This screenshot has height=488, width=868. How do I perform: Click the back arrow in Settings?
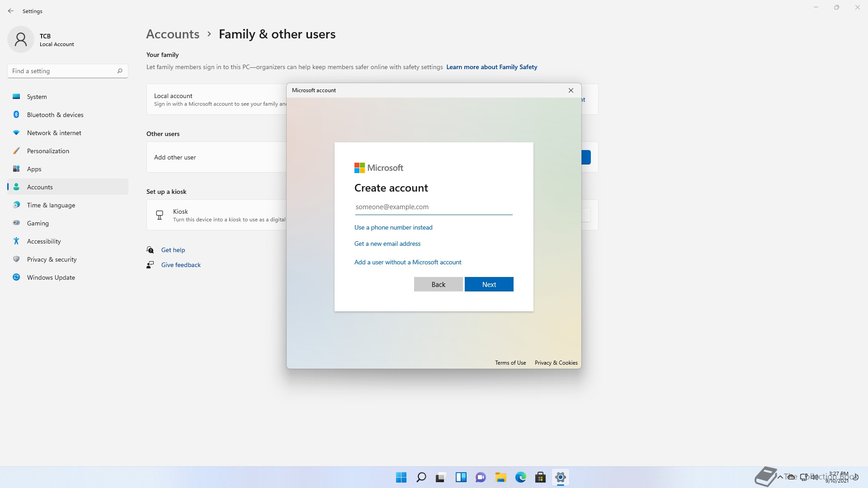(x=11, y=11)
